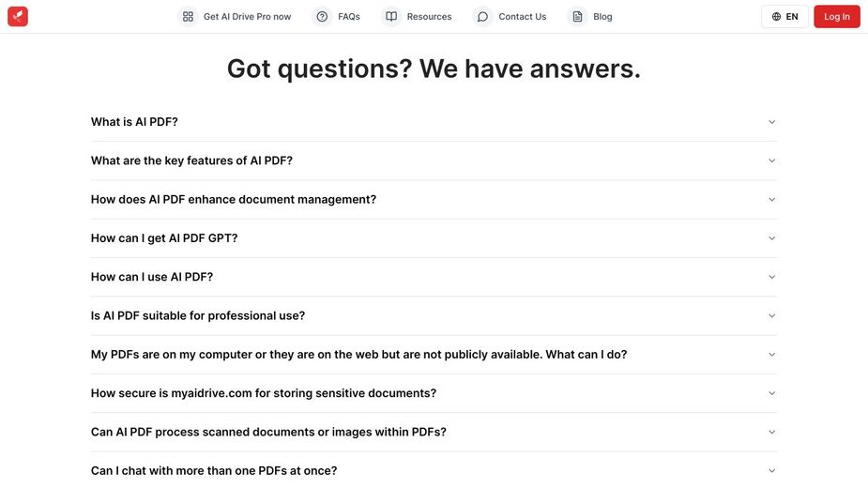
Task: Go to the Blog menu item
Action: click(x=602, y=16)
